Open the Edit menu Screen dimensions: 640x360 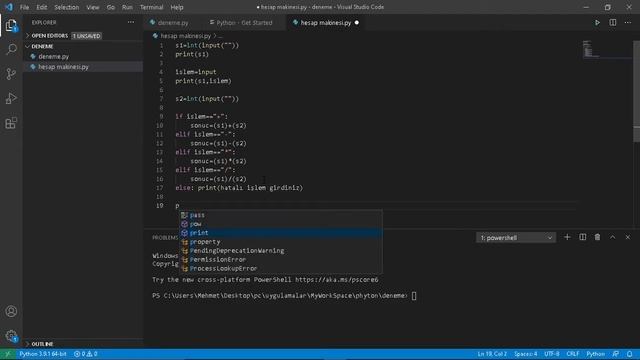(42, 7)
